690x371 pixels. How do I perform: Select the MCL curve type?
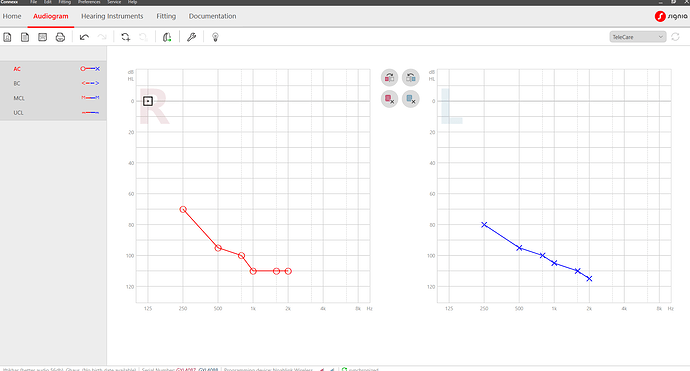pos(53,98)
